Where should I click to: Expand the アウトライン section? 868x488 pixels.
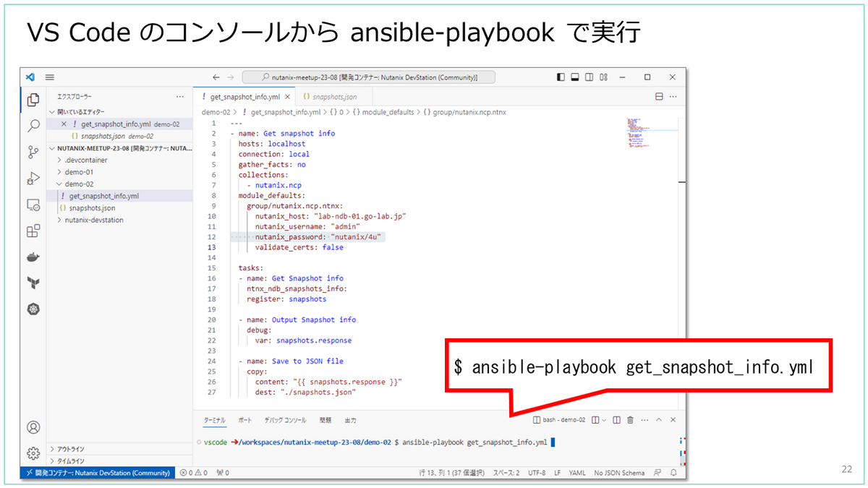119,449
